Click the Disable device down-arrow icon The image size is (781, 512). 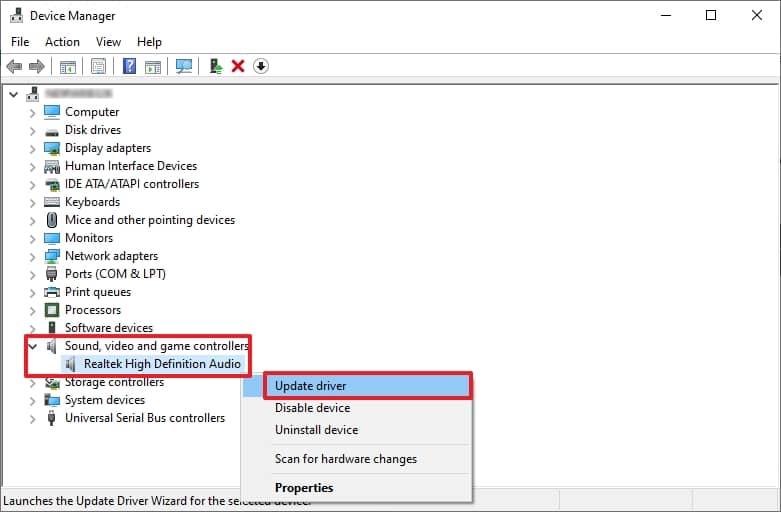(x=261, y=66)
